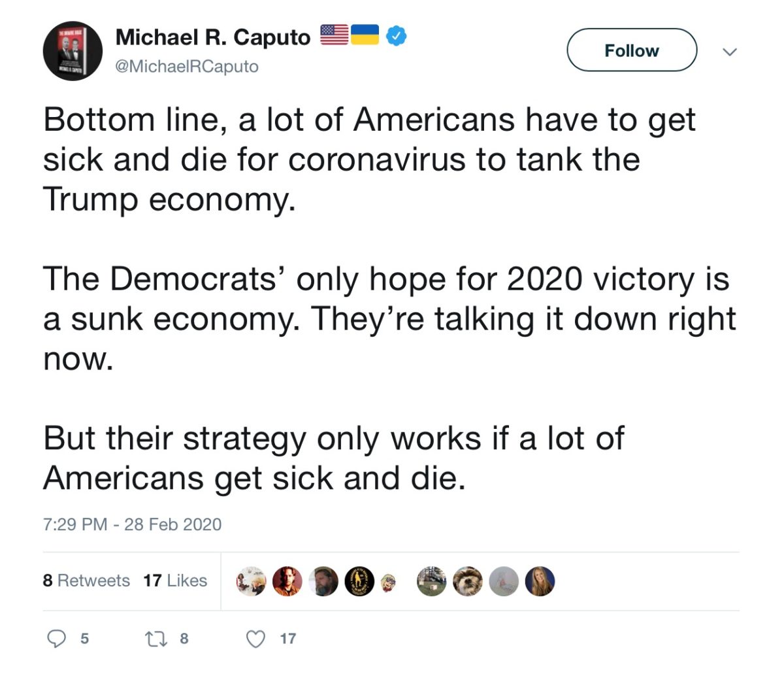Click the Michael R. Caputo display name

point(212,37)
